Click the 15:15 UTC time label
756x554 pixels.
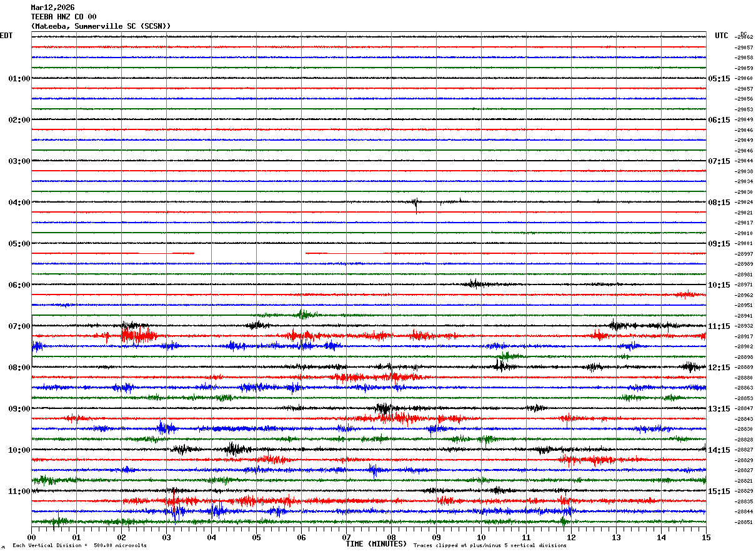[x=719, y=491]
